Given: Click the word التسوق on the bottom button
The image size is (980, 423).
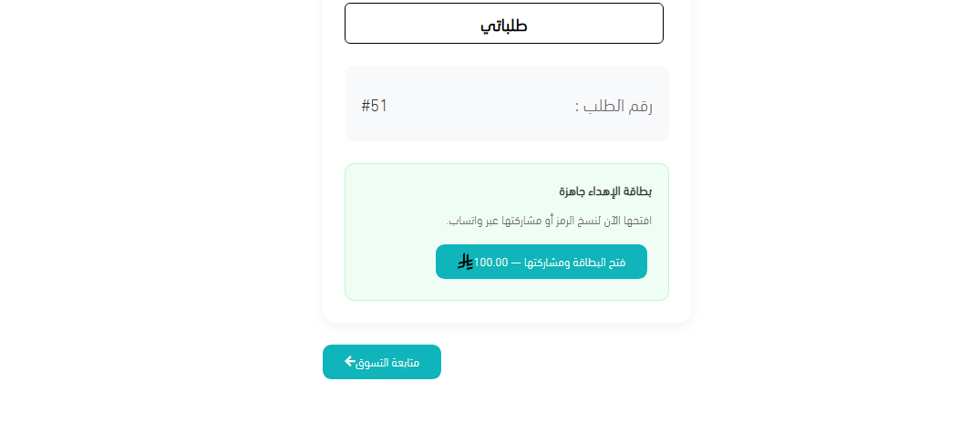Looking at the screenshot, I should pos(370,363).
